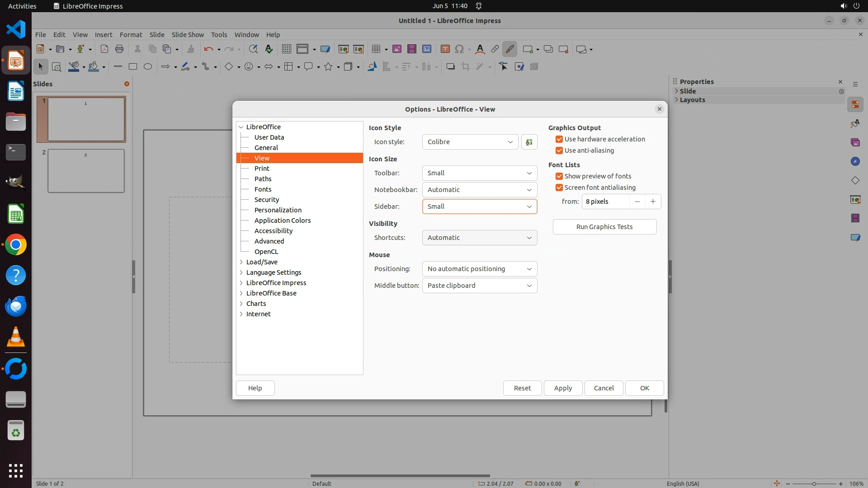Toggle Screen font antialiasing checkbox
Viewport: 868px width, 488px height.
click(559, 188)
